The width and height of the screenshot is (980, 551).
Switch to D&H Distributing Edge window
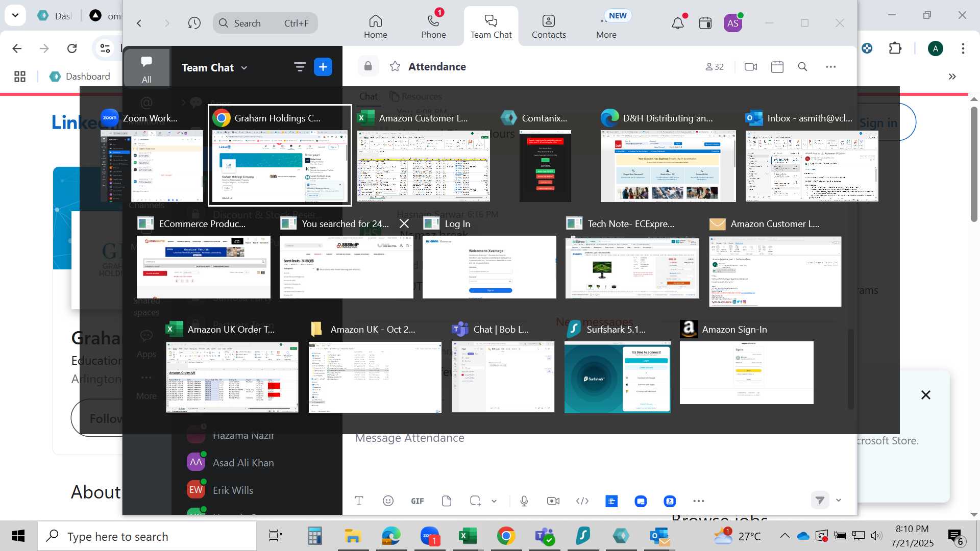point(668,166)
